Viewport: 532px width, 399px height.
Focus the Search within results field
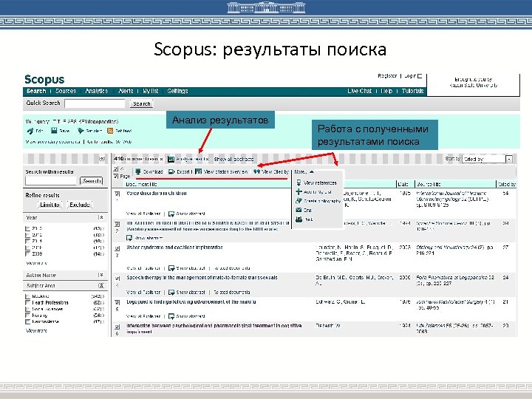click(52, 181)
